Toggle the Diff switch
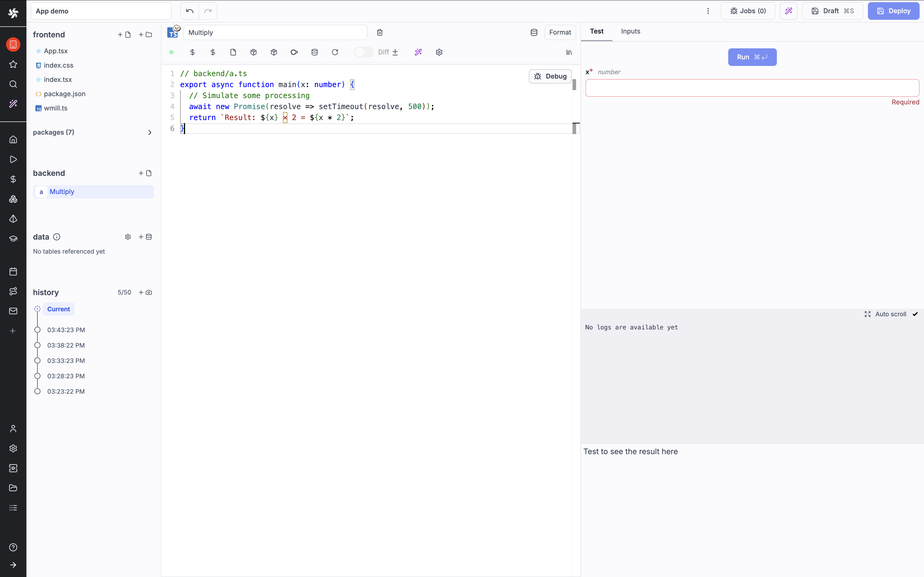This screenshot has height=577, width=924. point(363,52)
